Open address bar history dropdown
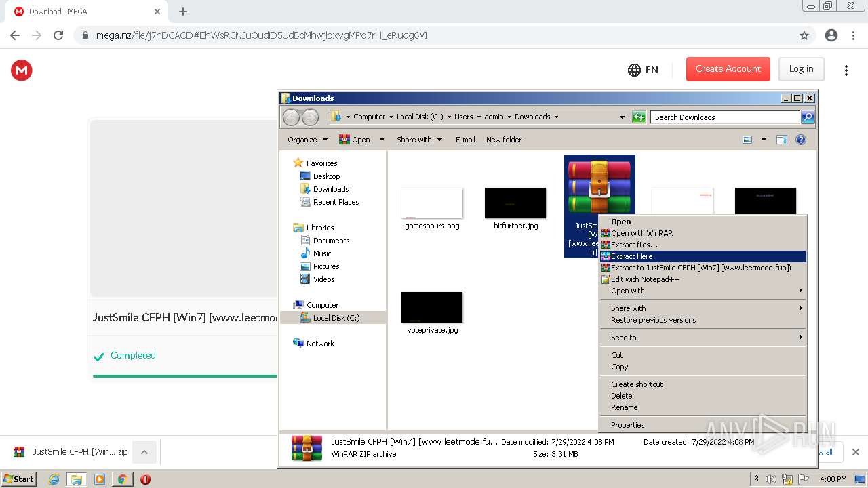 click(x=622, y=117)
